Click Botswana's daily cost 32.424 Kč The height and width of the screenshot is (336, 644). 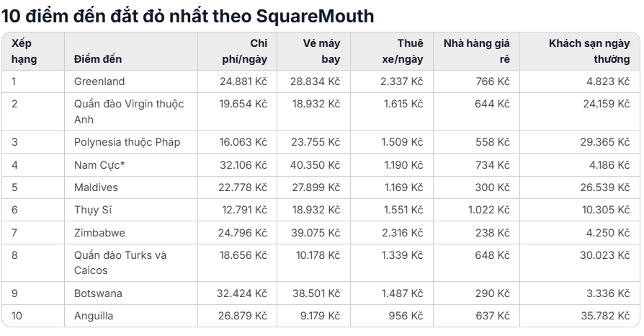tap(242, 293)
